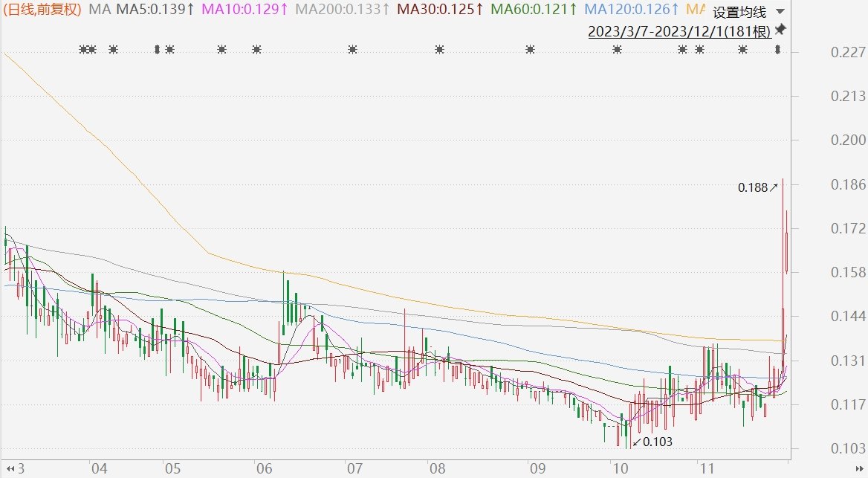Select the last event marker above the price spike
The width and height of the screenshot is (868, 478).
(x=778, y=50)
